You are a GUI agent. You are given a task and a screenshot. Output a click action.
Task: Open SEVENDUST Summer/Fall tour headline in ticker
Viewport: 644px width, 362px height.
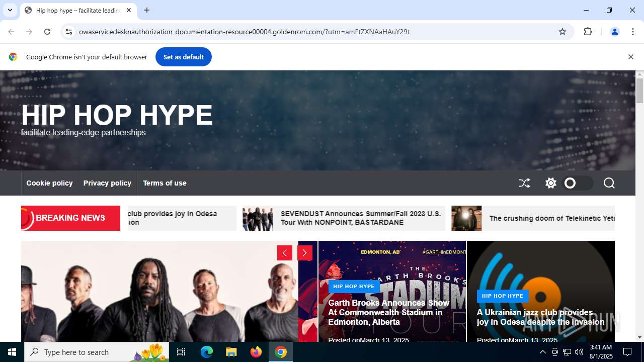point(361,218)
